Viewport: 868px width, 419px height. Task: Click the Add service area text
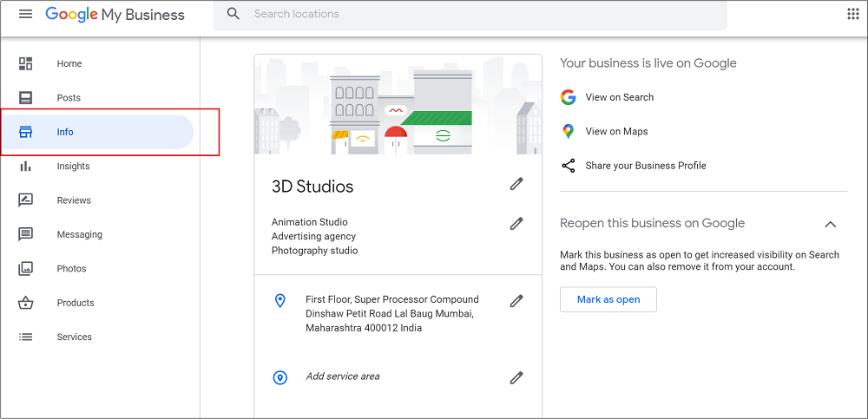pyautogui.click(x=343, y=376)
